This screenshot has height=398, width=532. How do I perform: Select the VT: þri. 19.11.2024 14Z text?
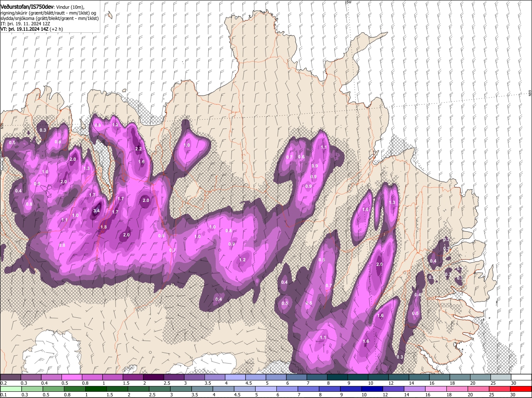[24, 29]
